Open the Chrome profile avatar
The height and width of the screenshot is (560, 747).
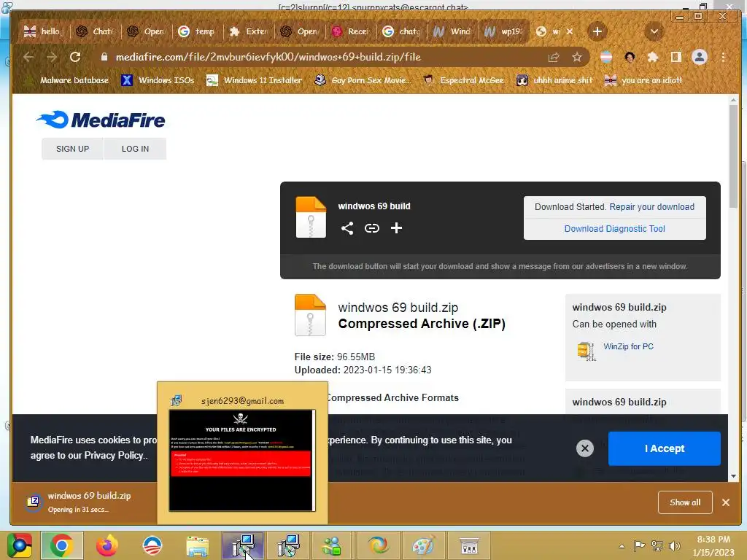click(700, 57)
